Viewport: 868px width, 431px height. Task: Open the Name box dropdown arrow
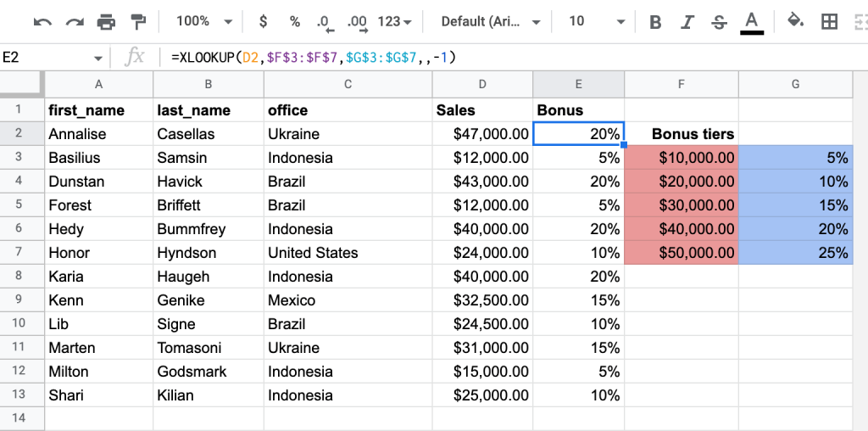(x=98, y=59)
